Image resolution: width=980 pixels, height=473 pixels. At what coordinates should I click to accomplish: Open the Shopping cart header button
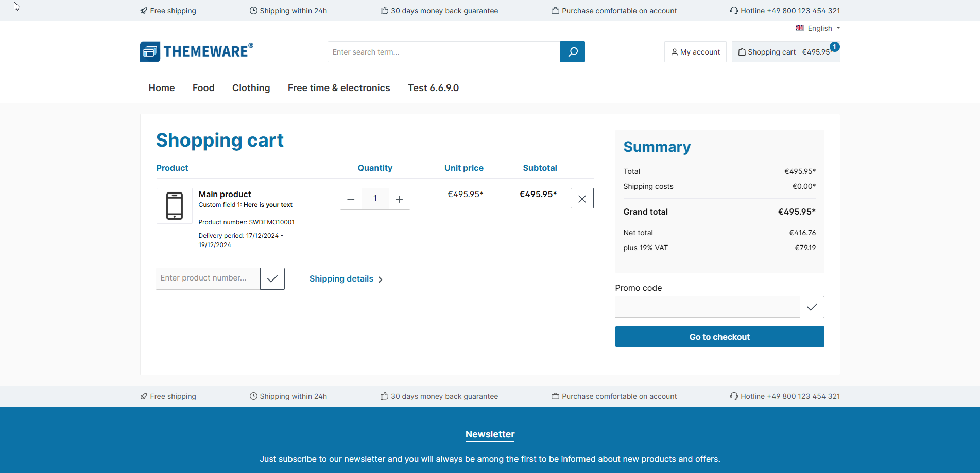785,52
